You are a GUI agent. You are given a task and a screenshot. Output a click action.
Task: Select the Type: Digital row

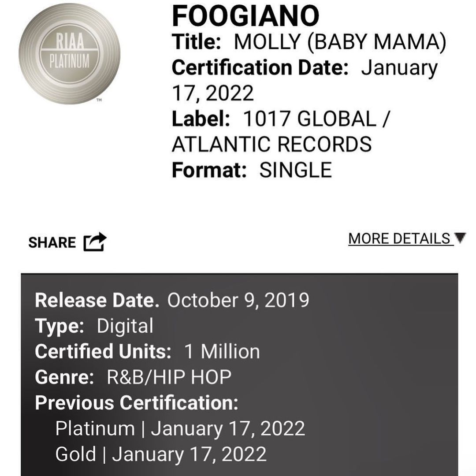[x=94, y=326]
